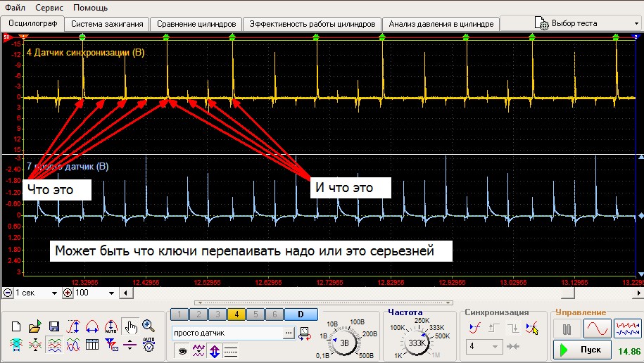Select the highlighted channel 4 button
This screenshot has width=644, height=363.
point(236,314)
